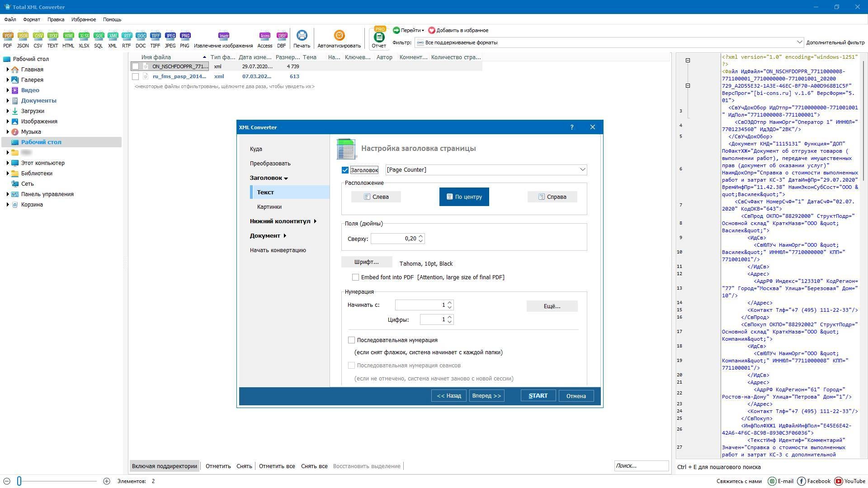Uncheck the Заголовок checkbox
This screenshot has height=488, width=868.
pyautogui.click(x=345, y=170)
